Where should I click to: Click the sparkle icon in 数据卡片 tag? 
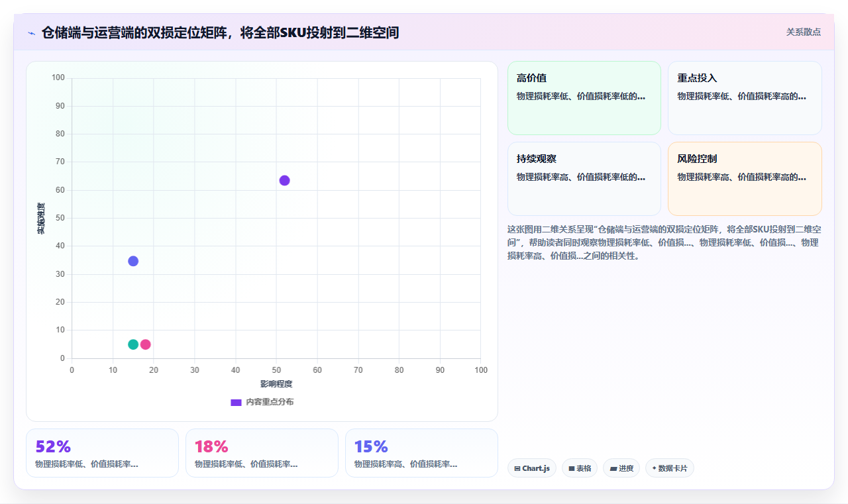[x=654, y=468]
